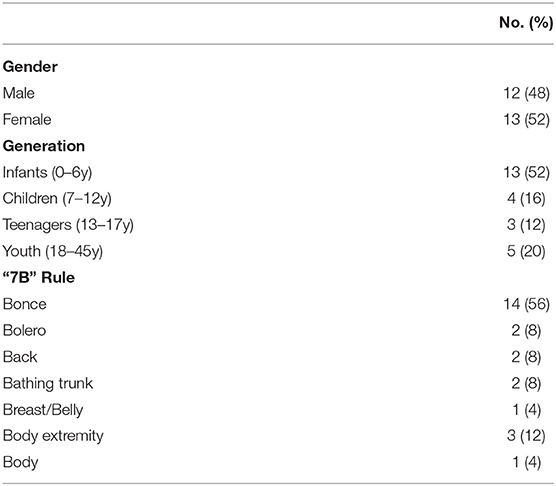
Task: Select the Gender section heading
Action: pos(30,67)
